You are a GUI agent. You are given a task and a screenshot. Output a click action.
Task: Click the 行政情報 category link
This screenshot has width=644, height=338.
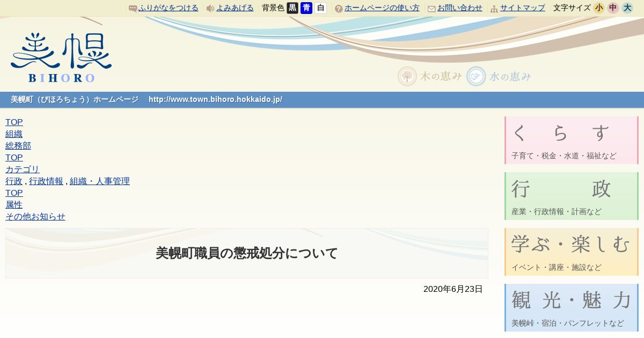46,181
